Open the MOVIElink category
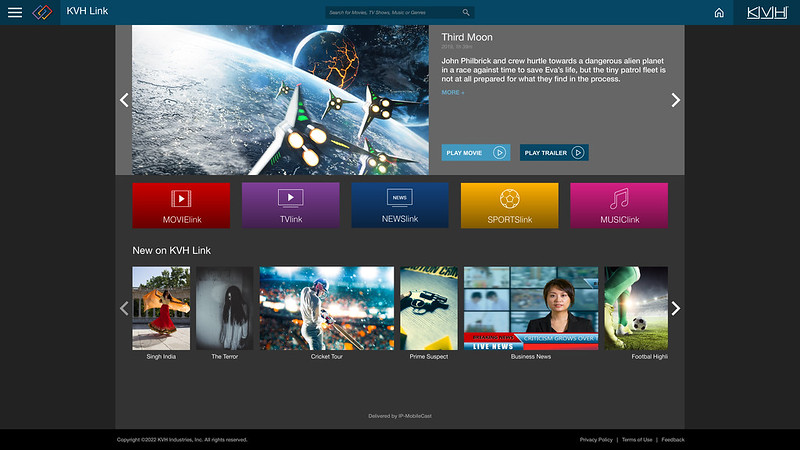Viewport: 800px width, 450px height. click(x=181, y=205)
